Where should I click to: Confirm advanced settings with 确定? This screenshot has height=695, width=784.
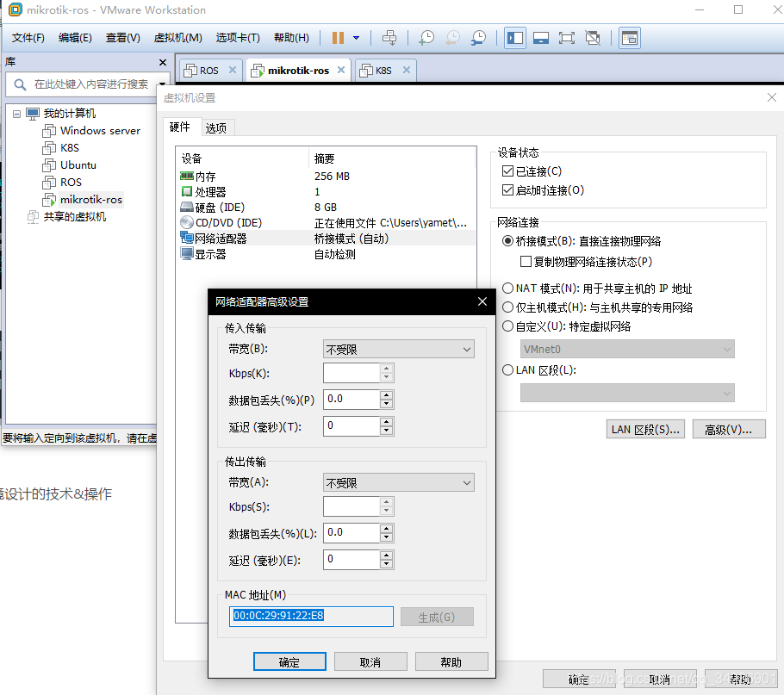coord(289,662)
